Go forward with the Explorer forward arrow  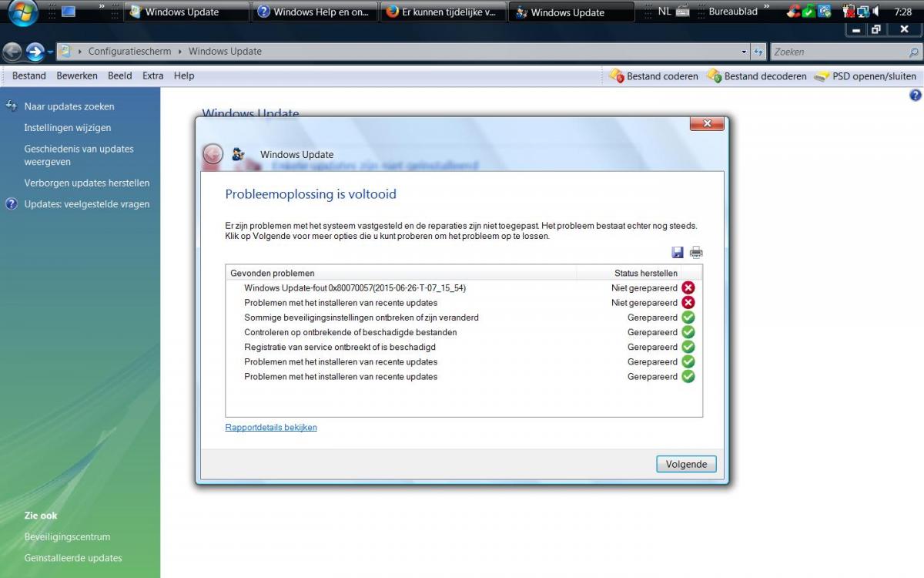click(35, 52)
